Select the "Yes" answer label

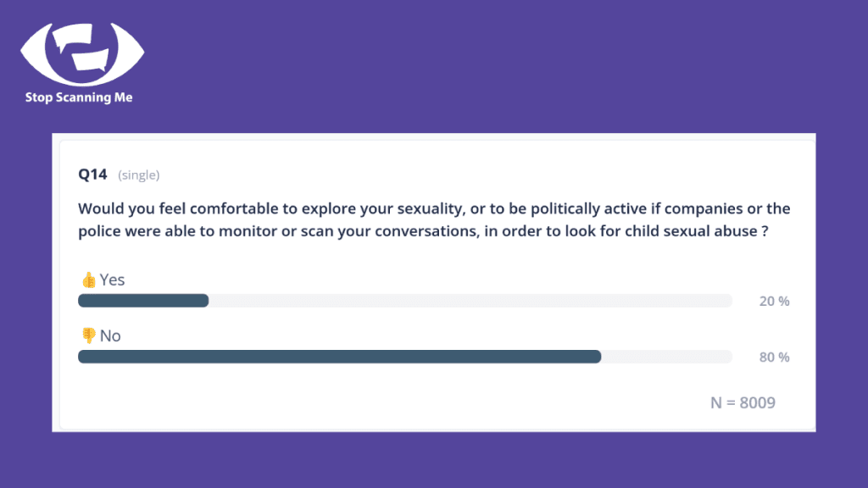(x=112, y=280)
